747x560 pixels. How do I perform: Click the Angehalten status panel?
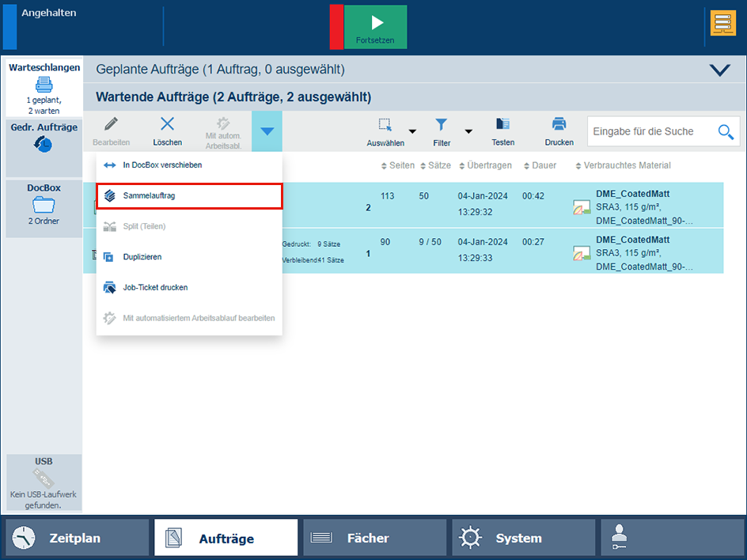coord(83,26)
